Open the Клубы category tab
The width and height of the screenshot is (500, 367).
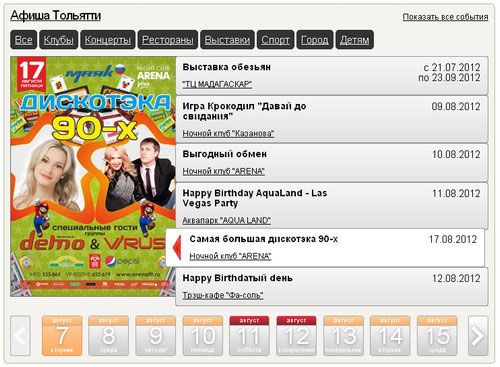[59, 40]
